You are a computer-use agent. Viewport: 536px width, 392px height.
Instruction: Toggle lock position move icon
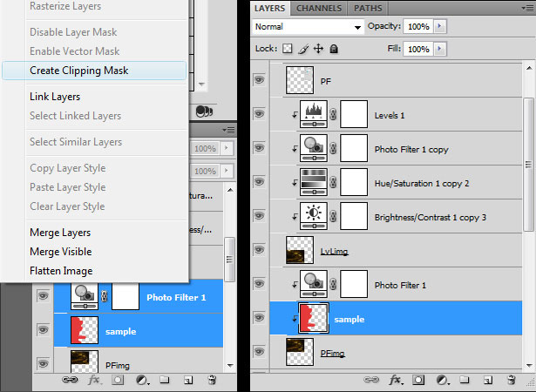point(318,49)
